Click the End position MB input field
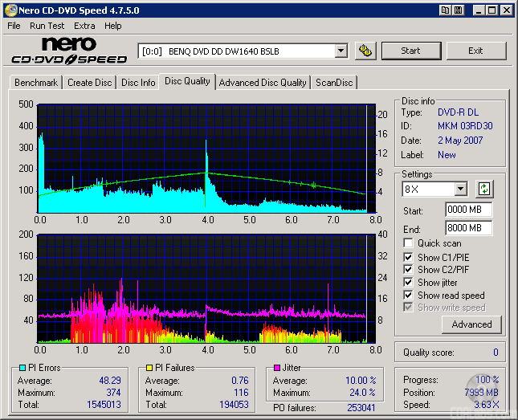Viewport: 518px width, 420px height. (468, 228)
